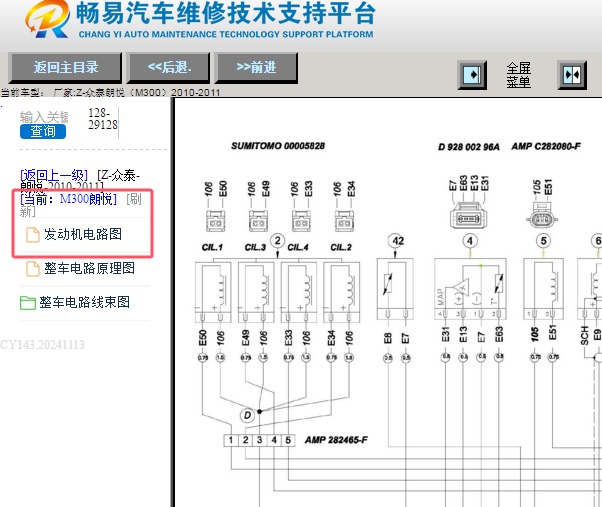
Task: Click the CIL.2 connector plug symbol
Action: [x=344, y=221]
